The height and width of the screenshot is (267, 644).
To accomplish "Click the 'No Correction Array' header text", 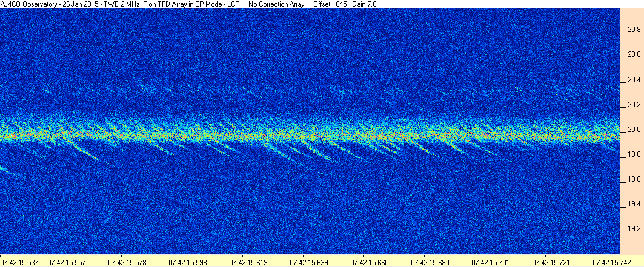I will pyautogui.click(x=276, y=4).
